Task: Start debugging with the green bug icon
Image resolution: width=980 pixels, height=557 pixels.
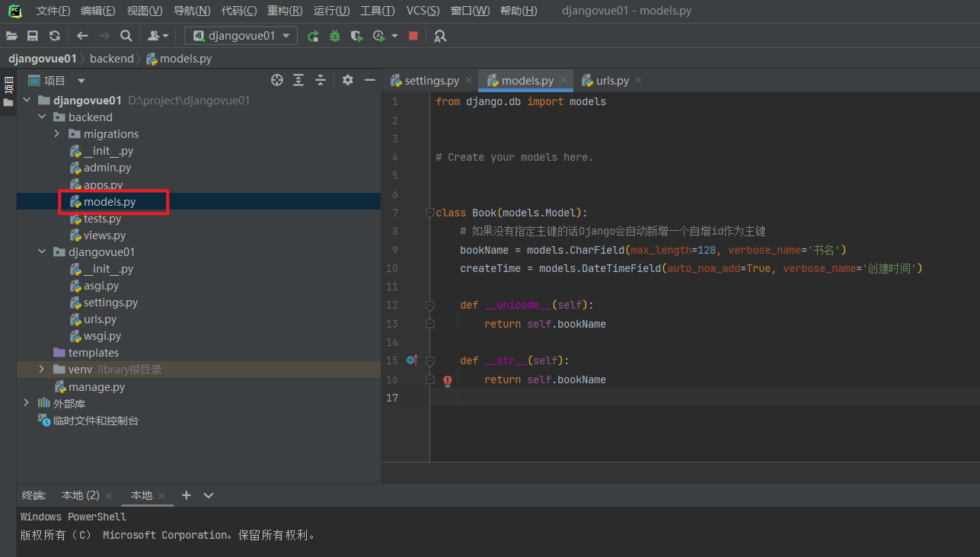Action: click(x=335, y=36)
